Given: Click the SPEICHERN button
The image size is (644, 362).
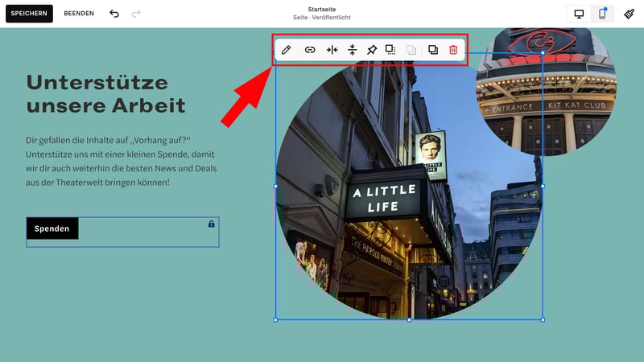Looking at the screenshot, I should point(29,14).
